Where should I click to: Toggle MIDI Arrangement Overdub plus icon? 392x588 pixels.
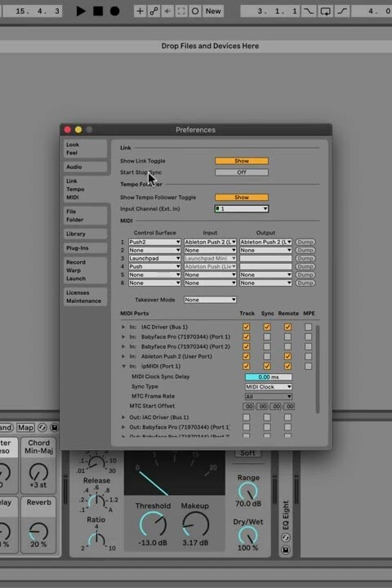pyautogui.click(x=140, y=11)
